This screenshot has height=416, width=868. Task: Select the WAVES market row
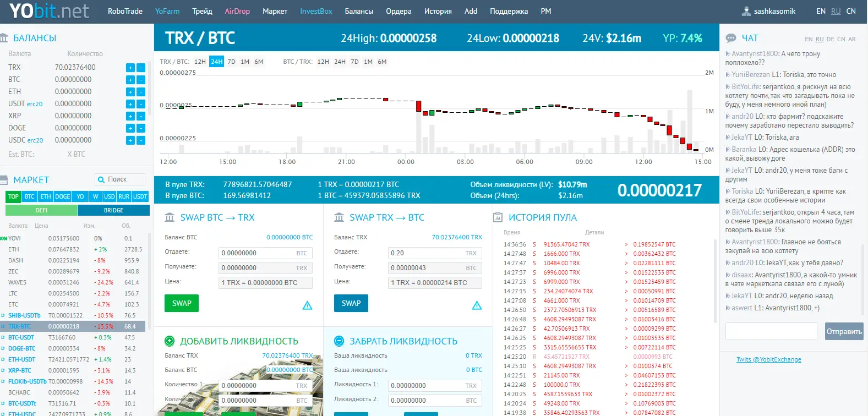73,282
